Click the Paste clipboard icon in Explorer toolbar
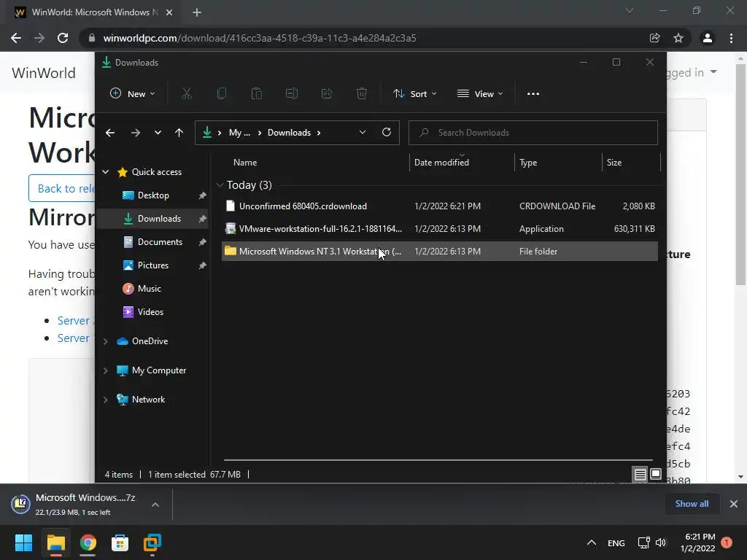This screenshot has height=560, width=747. [x=257, y=94]
